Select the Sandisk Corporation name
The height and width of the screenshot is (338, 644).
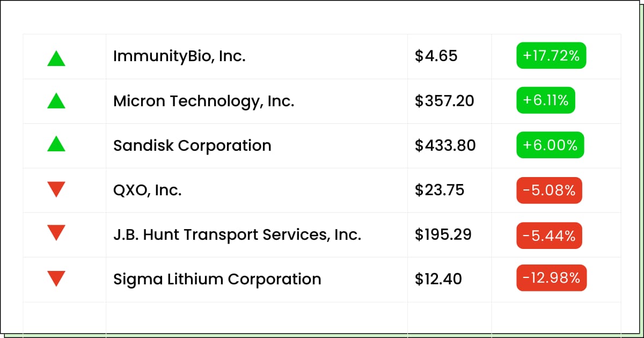coord(192,145)
